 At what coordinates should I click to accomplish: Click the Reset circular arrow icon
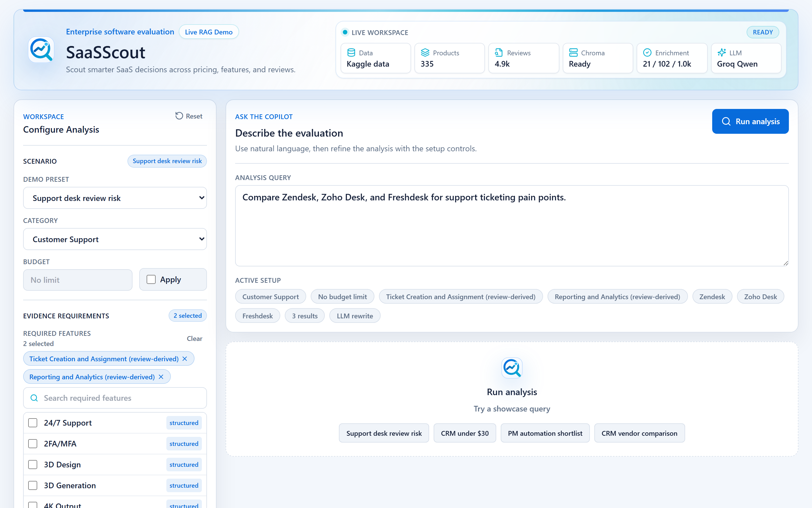[x=179, y=116]
